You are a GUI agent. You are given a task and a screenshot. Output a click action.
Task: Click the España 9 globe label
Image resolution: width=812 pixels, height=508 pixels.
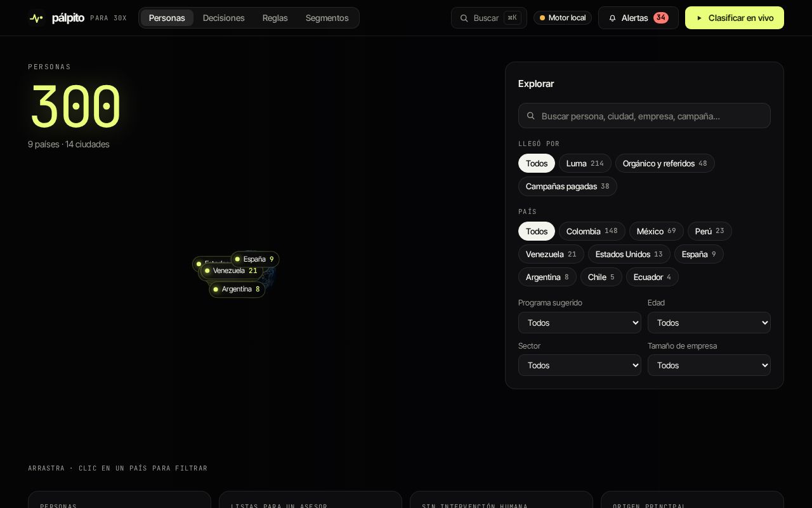coord(255,259)
